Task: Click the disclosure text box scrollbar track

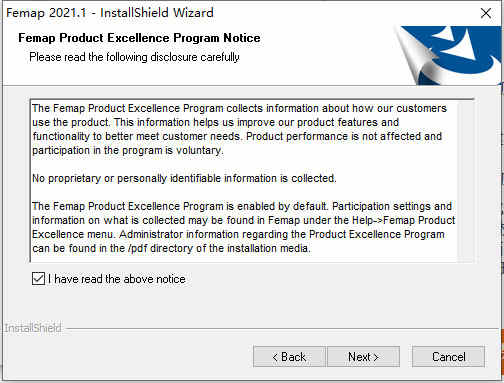Action: [465, 181]
